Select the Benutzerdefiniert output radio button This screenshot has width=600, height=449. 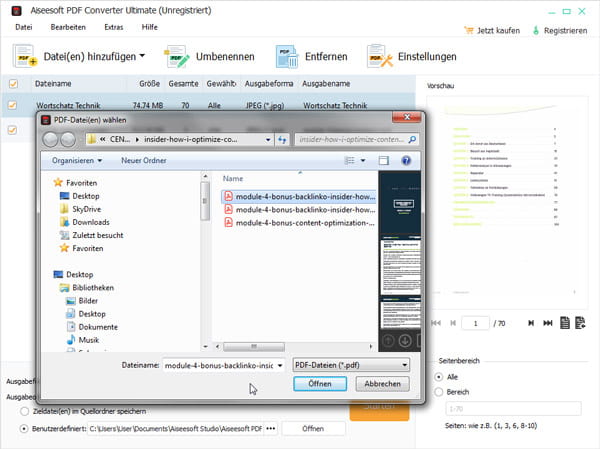click(24, 429)
